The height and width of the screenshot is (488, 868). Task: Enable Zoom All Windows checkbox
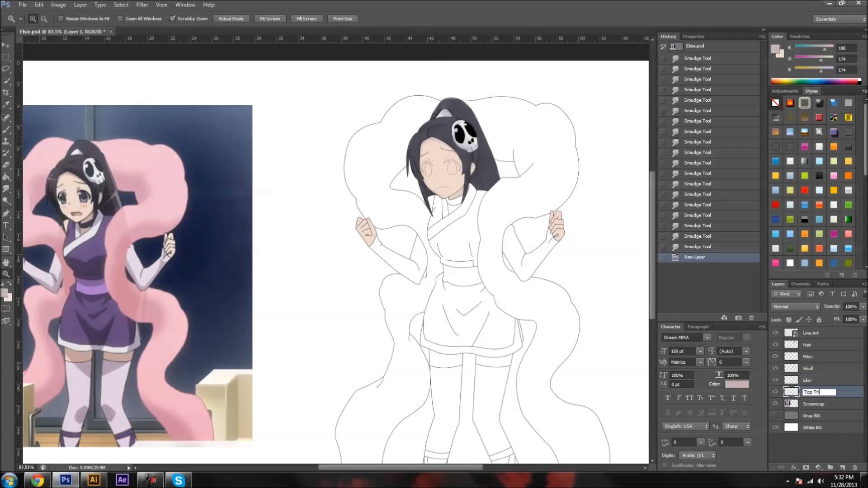(x=120, y=19)
